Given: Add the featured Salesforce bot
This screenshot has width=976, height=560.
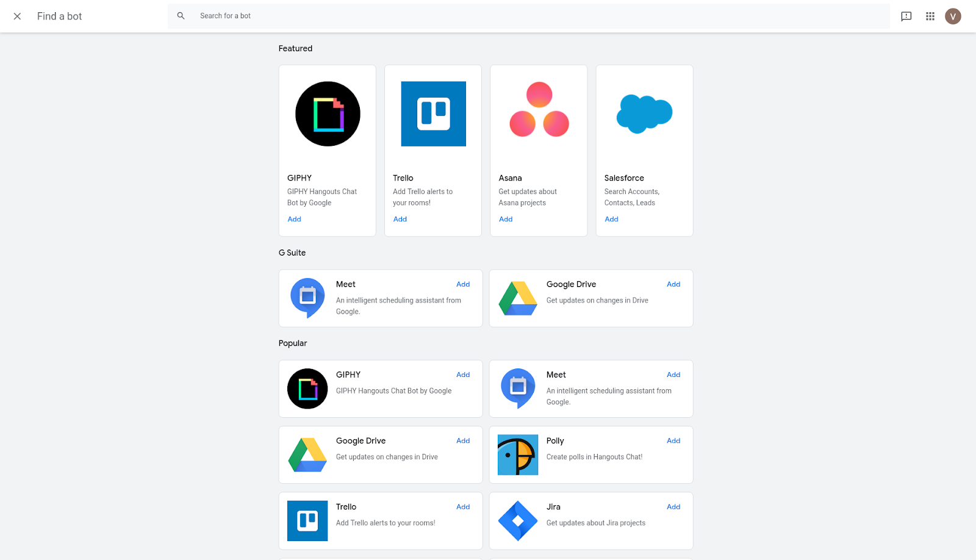Looking at the screenshot, I should click(611, 219).
